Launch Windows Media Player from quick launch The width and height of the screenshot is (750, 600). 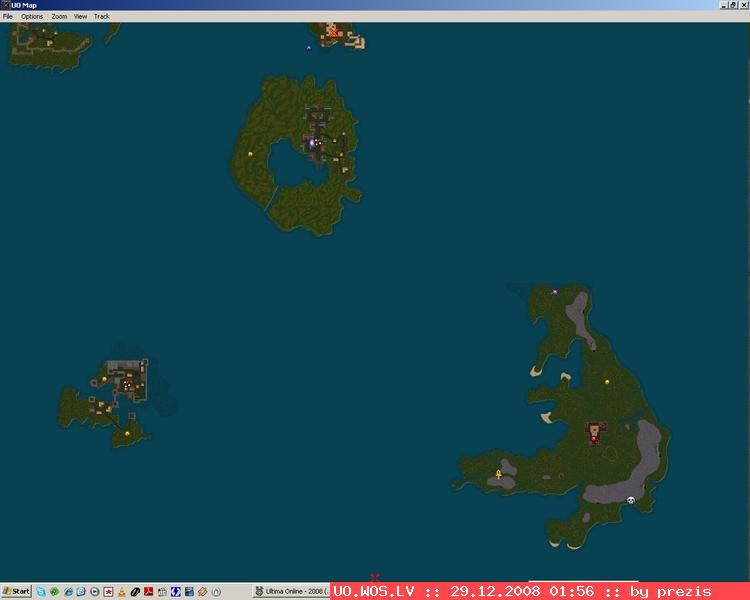tap(95, 592)
